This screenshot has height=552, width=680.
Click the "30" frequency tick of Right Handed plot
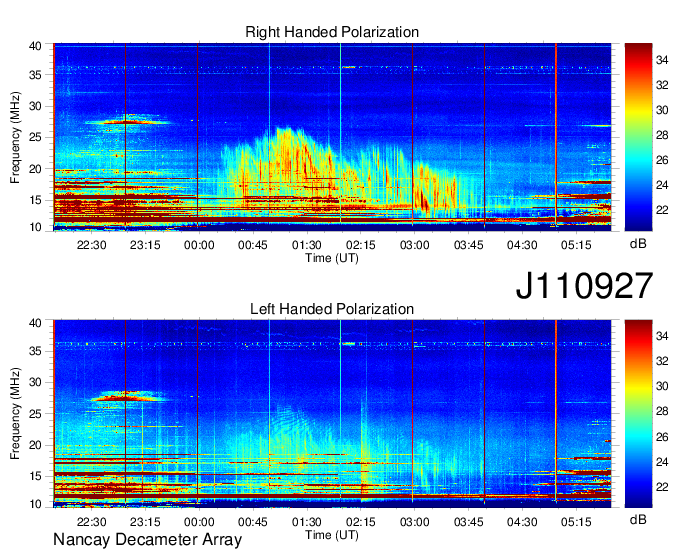click(x=35, y=106)
